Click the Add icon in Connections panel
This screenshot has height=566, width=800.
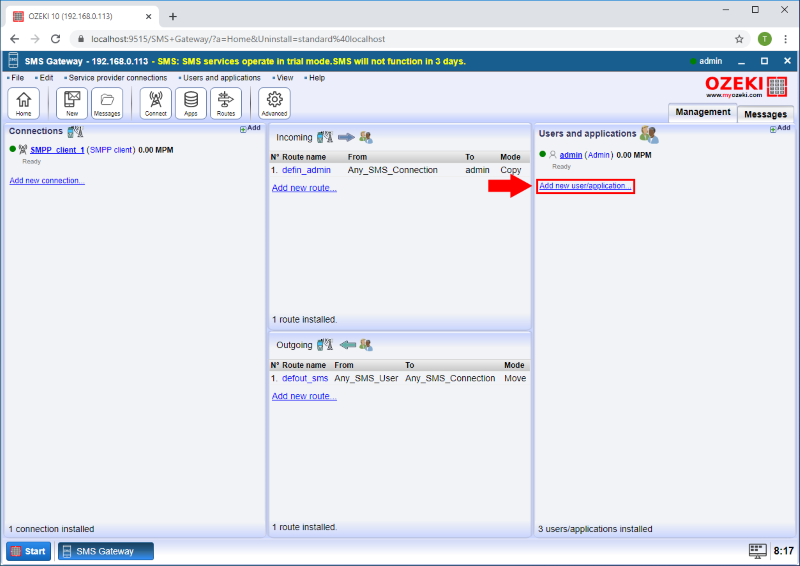click(x=250, y=129)
